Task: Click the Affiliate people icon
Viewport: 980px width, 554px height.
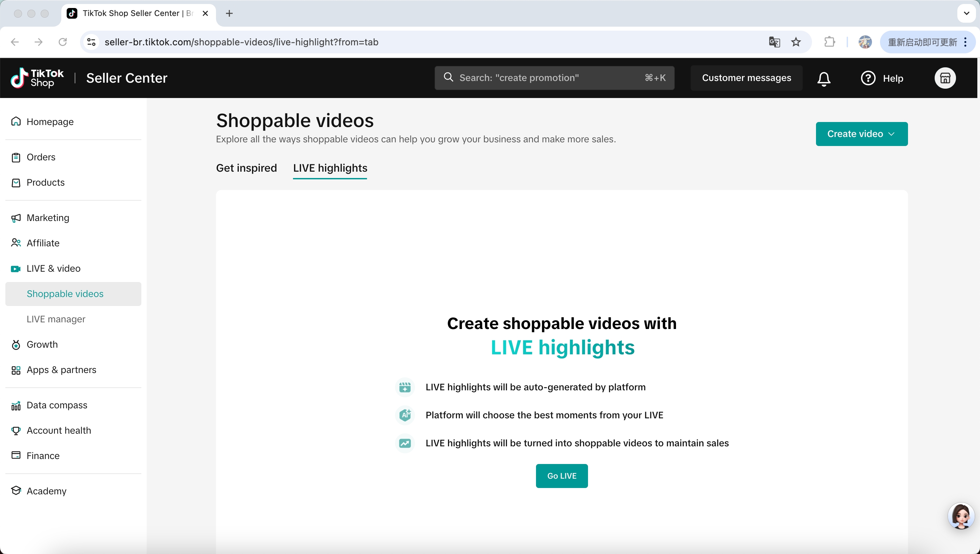Action: pyautogui.click(x=16, y=243)
